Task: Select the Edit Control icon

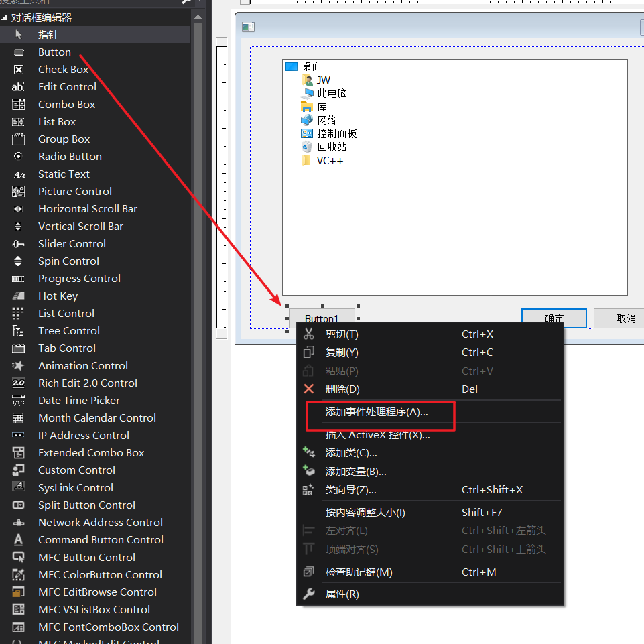Action: [18, 87]
